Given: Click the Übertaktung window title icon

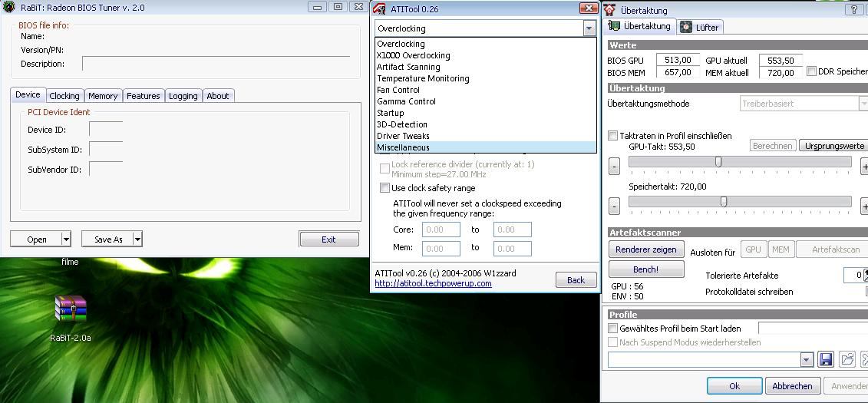Looking at the screenshot, I should click(609, 9).
